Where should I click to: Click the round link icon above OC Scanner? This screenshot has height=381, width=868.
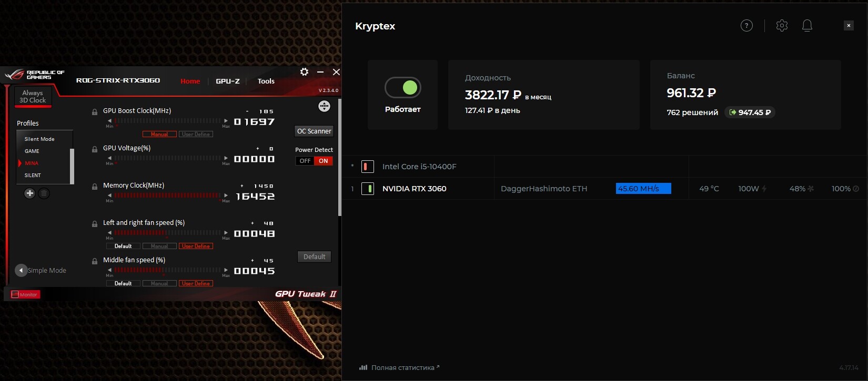pos(324,106)
